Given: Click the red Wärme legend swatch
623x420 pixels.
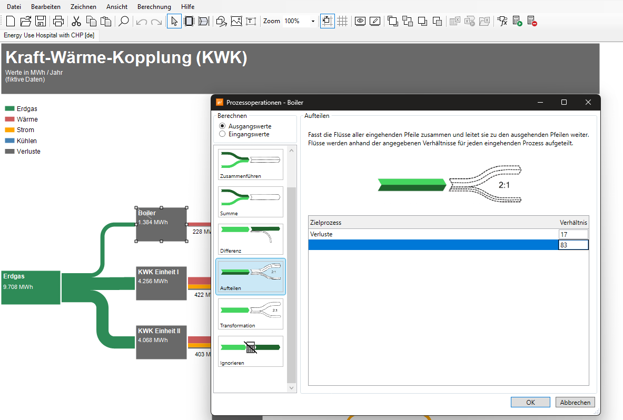Looking at the screenshot, I should (x=10, y=119).
